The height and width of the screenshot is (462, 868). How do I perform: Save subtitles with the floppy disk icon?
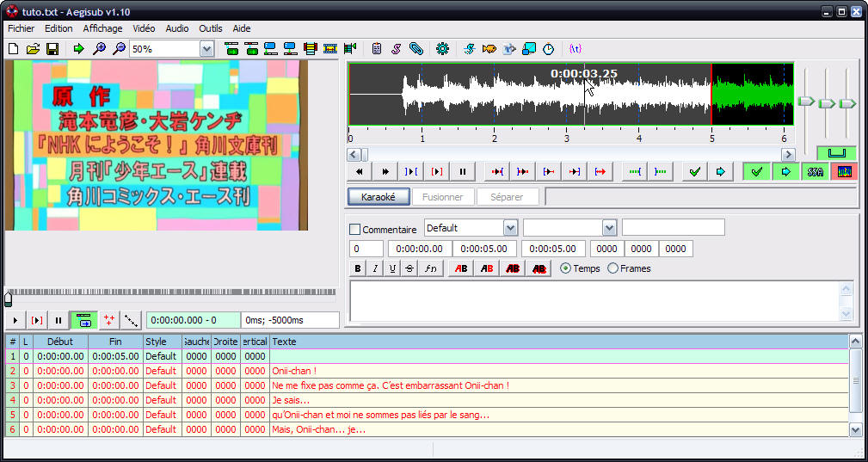tap(52, 49)
